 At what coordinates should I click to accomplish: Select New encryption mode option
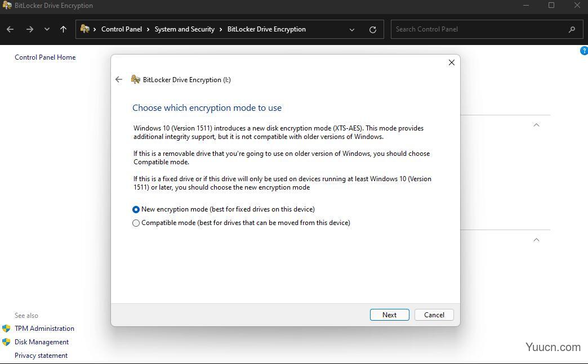click(x=224, y=209)
